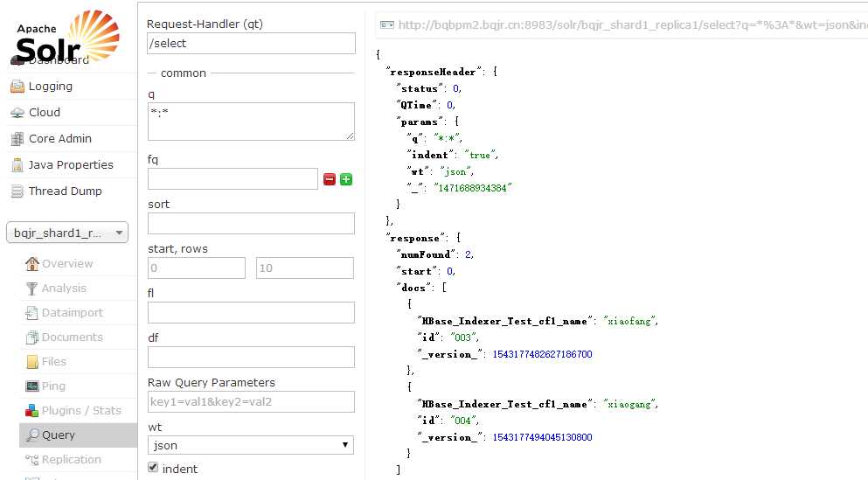
Task: Add fq filter with green plus
Action: [346, 179]
